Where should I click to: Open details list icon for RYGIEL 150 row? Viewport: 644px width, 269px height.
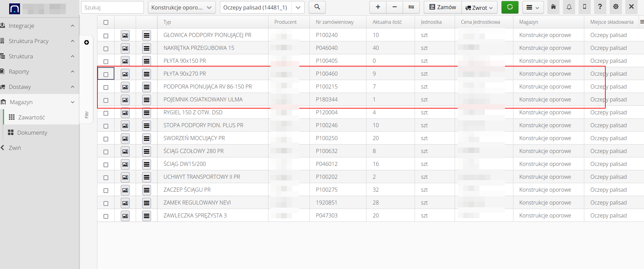click(x=147, y=113)
